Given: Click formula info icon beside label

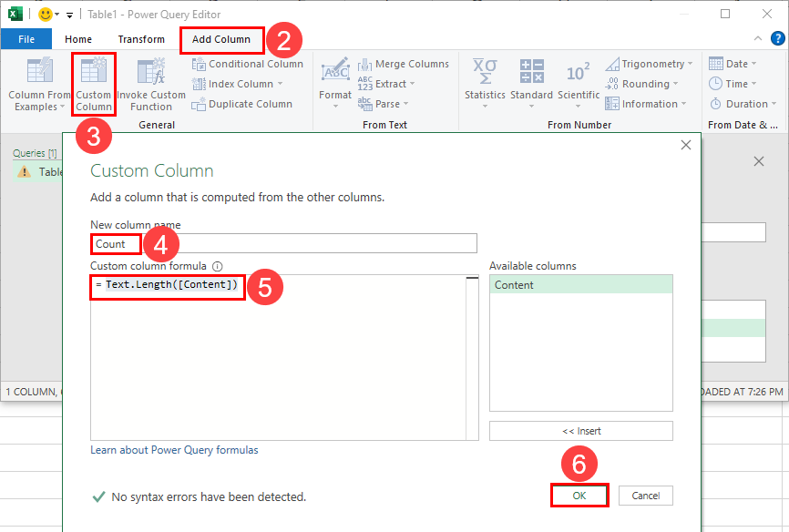Looking at the screenshot, I should (218, 266).
